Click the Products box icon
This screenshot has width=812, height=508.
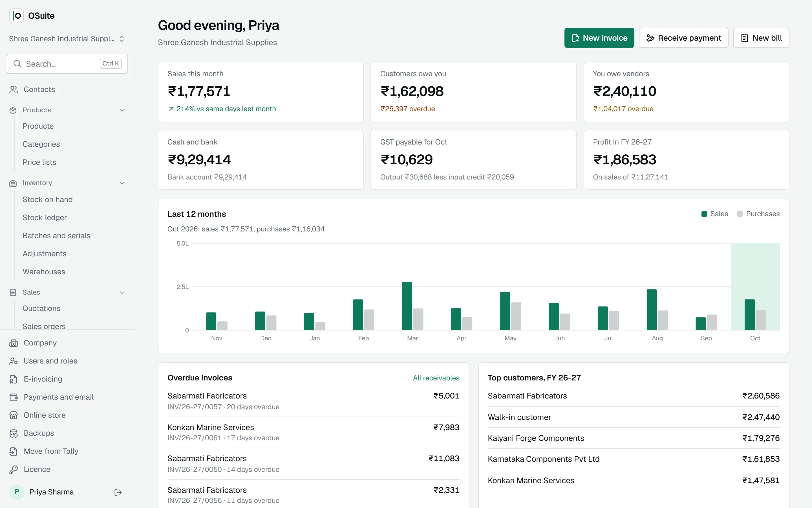(x=13, y=110)
